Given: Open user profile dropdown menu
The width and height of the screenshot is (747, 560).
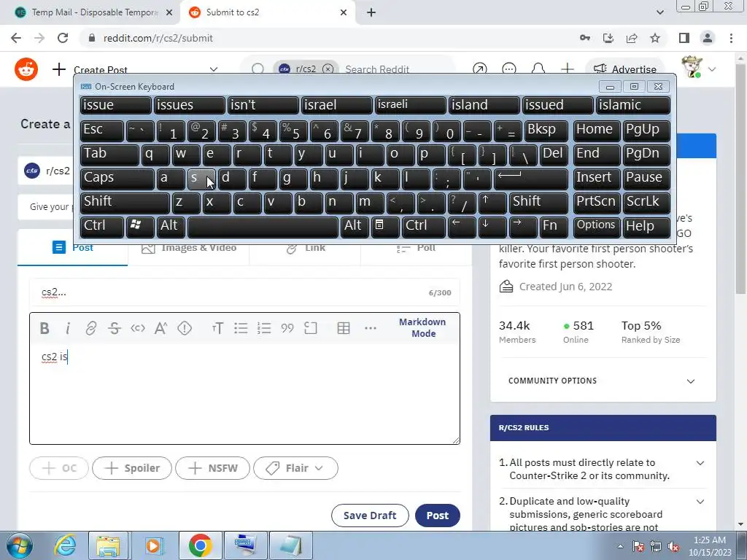Looking at the screenshot, I should (699, 68).
